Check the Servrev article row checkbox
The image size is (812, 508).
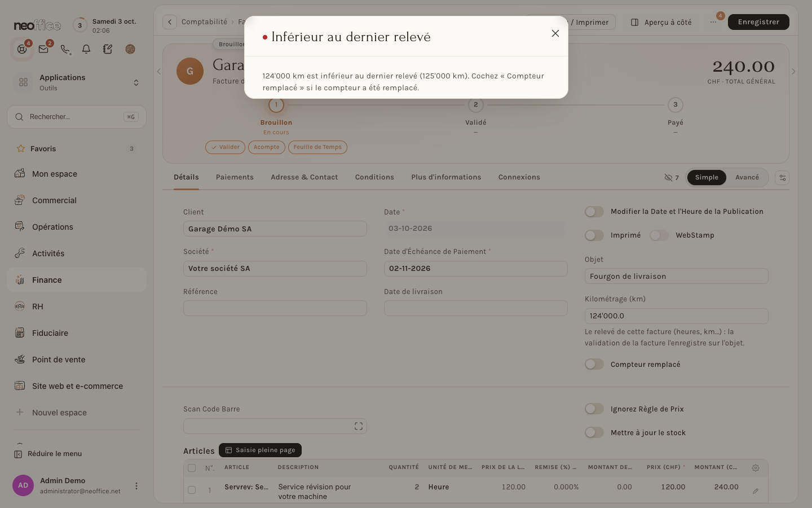point(192,490)
